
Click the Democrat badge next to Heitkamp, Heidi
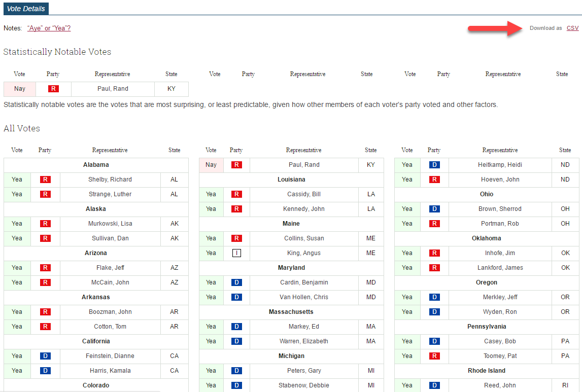(434, 165)
